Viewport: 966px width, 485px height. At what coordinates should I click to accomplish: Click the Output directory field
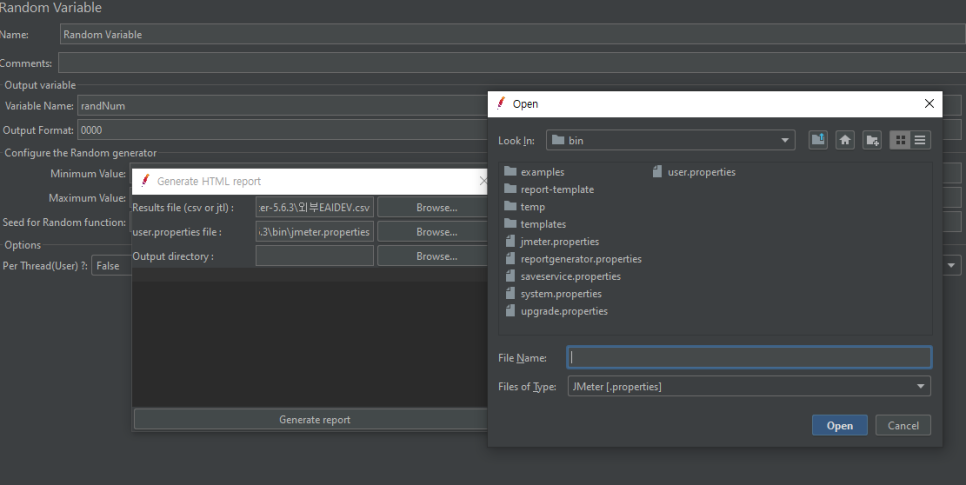(x=314, y=256)
